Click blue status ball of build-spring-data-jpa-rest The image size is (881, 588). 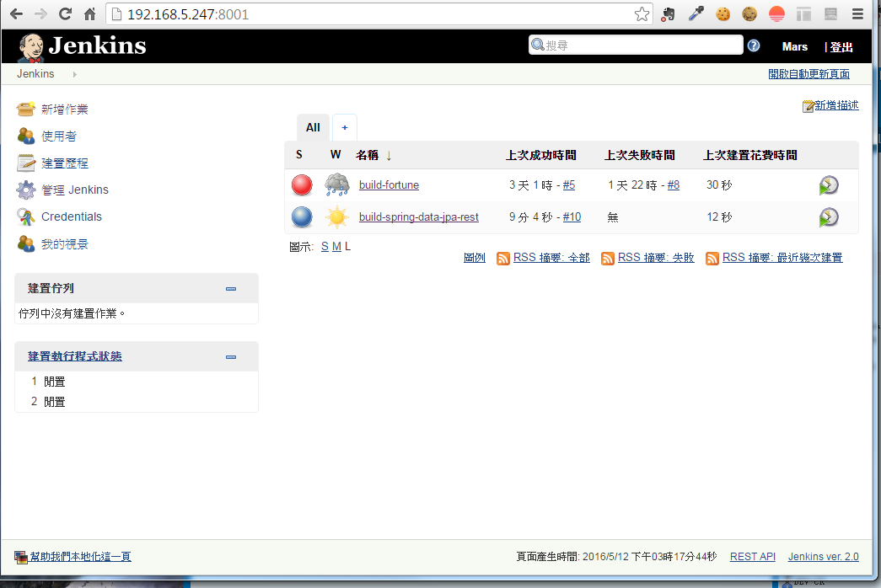(302, 216)
